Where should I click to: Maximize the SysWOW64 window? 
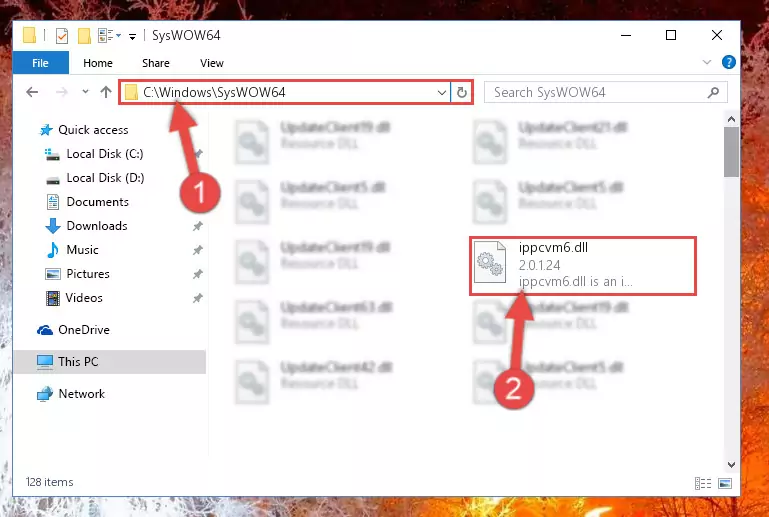point(671,35)
